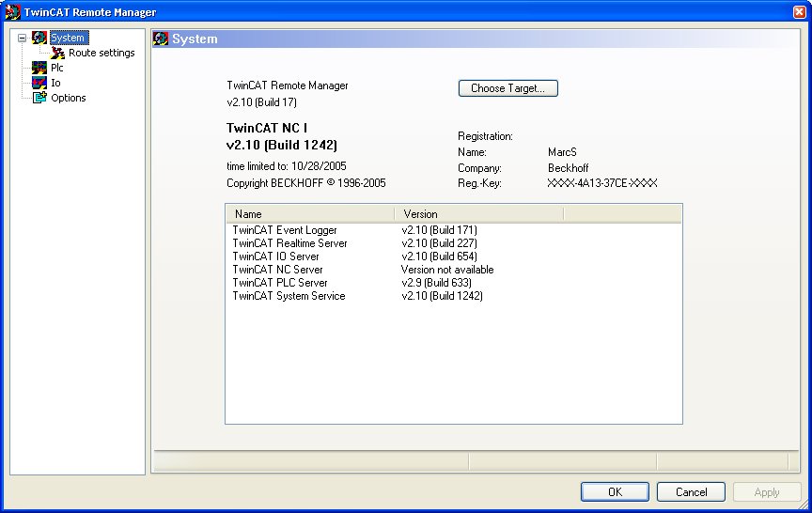Confirm with the OK button
The image size is (812, 513).
tap(615, 491)
